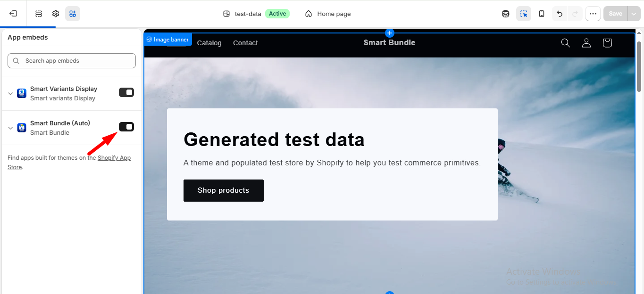The width and height of the screenshot is (644, 294).
Task: Click the Save button
Action: tap(615, 14)
